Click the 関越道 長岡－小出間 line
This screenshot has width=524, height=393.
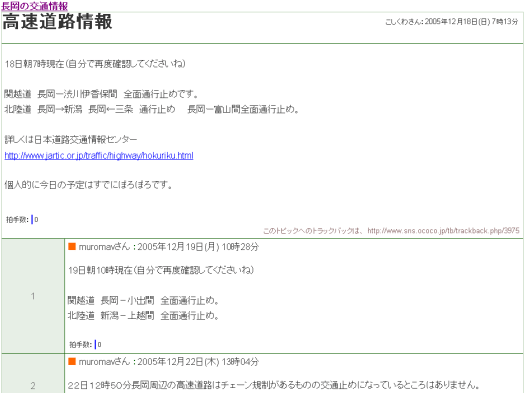click(143, 301)
